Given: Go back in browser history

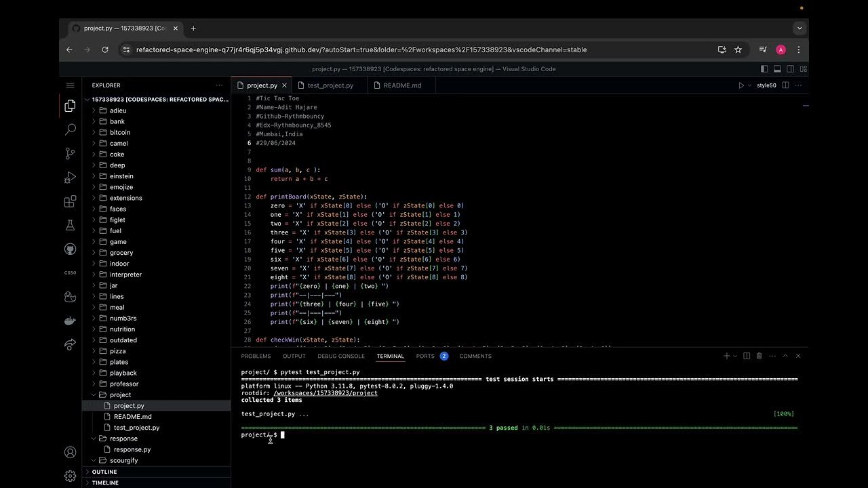Looking at the screenshot, I should click(69, 49).
